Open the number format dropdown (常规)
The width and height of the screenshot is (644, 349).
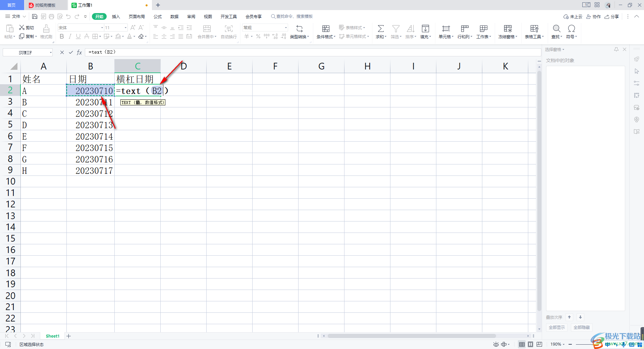[286, 28]
